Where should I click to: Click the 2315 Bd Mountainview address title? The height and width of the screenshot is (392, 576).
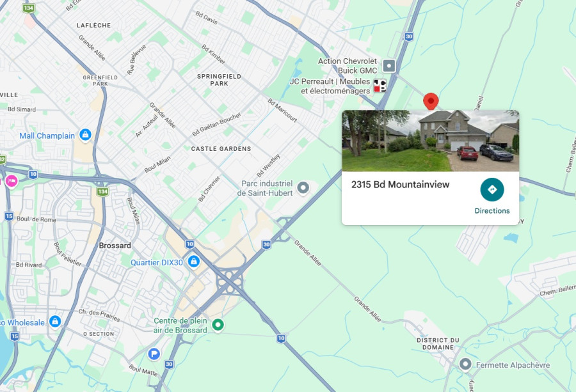coord(400,184)
